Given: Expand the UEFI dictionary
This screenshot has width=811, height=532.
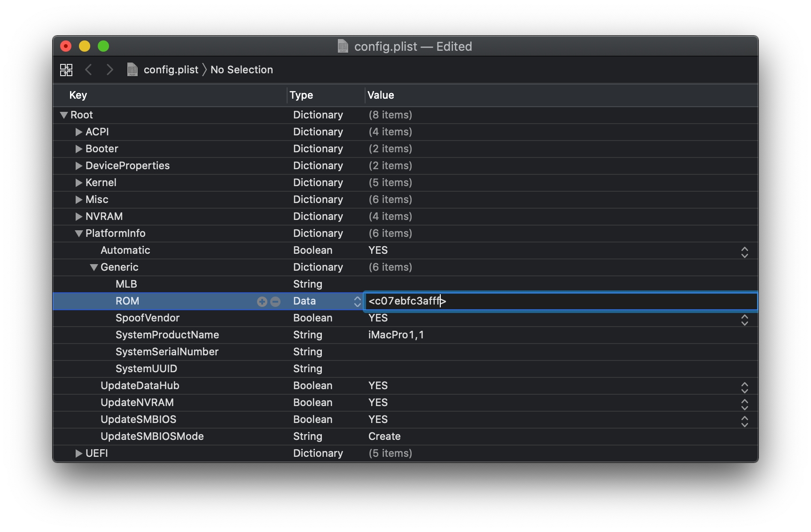Looking at the screenshot, I should [x=79, y=454].
